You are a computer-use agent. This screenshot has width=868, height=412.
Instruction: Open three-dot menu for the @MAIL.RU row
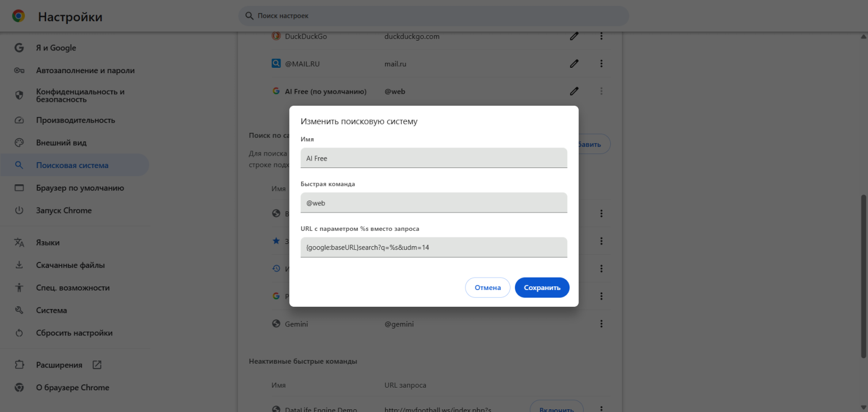(601, 63)
